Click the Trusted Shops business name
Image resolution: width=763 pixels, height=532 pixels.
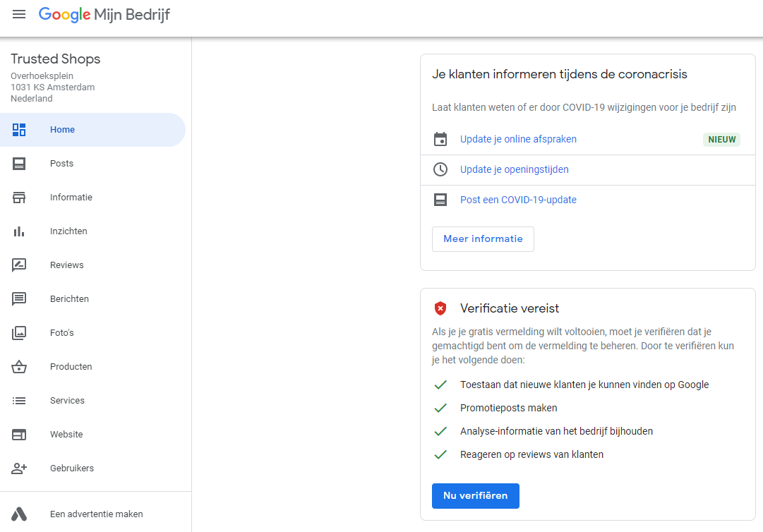point(56,59)
